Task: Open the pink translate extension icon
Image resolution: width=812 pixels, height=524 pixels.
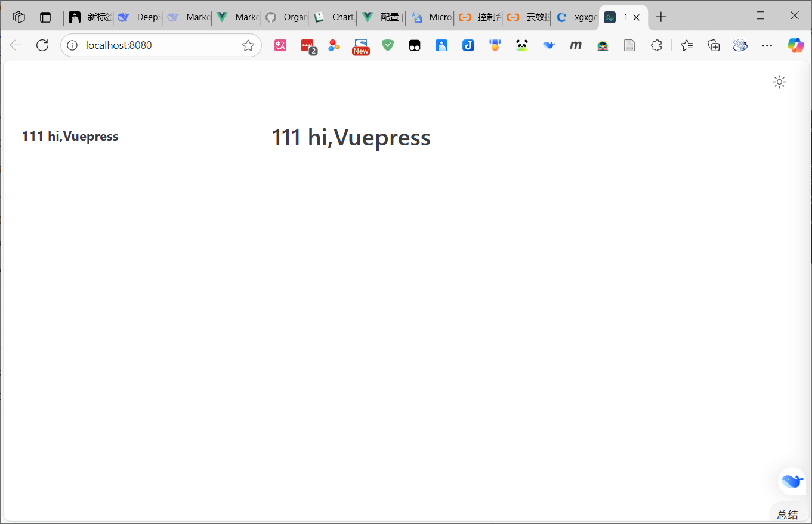Action: click(x=280, y=45)
